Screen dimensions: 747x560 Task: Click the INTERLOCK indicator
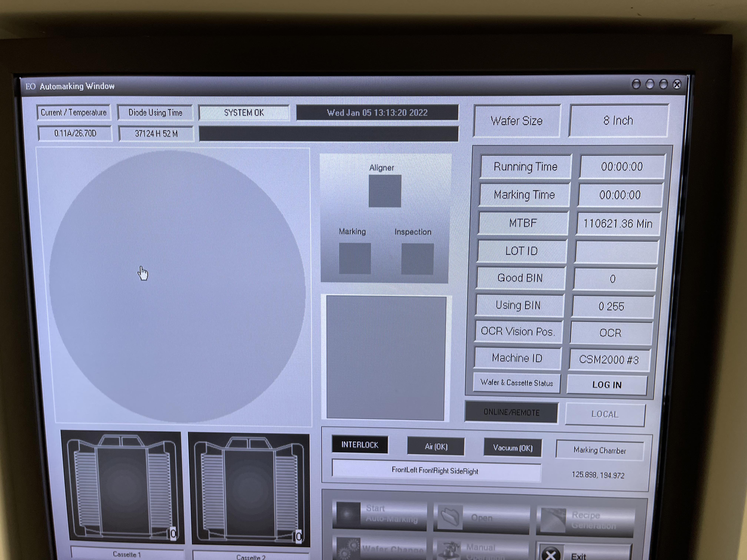point(360,445)
